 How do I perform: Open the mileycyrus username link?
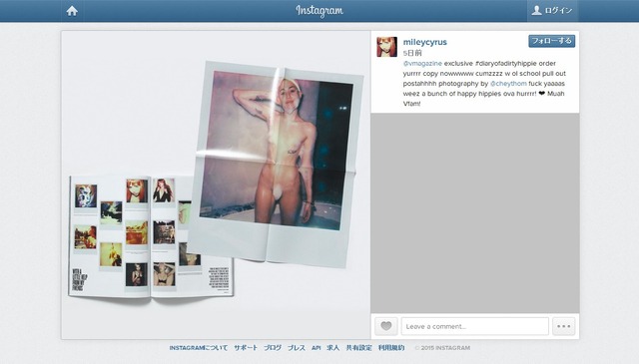[424, 42]
